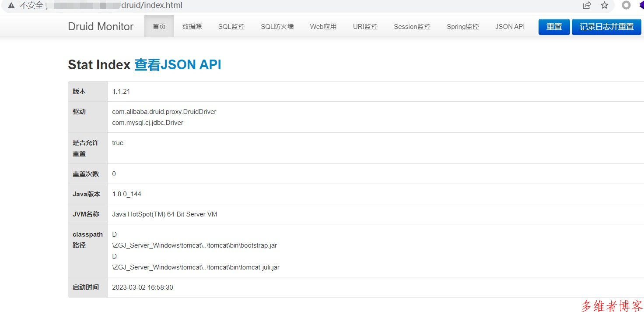The width and height of the screenshot is (644, 312).
Task: Click the reset count value 0
Action: [114, 174]
